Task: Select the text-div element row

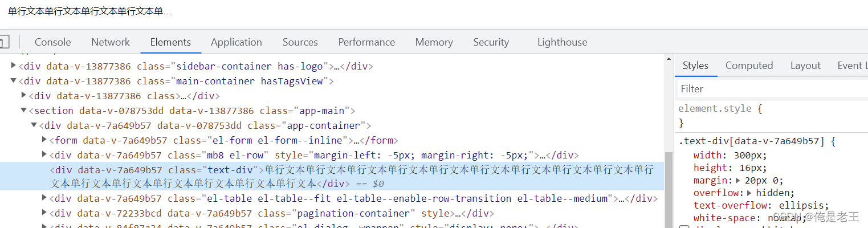Action: 332,176
